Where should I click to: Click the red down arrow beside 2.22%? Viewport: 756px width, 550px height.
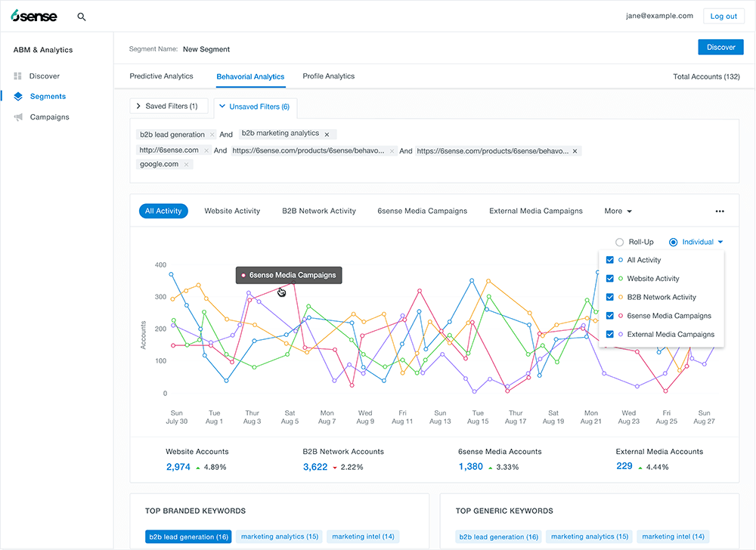335,468
